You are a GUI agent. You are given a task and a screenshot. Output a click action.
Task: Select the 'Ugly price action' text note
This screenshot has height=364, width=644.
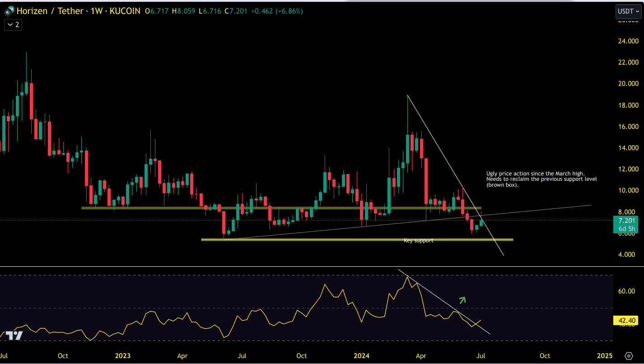point(541,179)
